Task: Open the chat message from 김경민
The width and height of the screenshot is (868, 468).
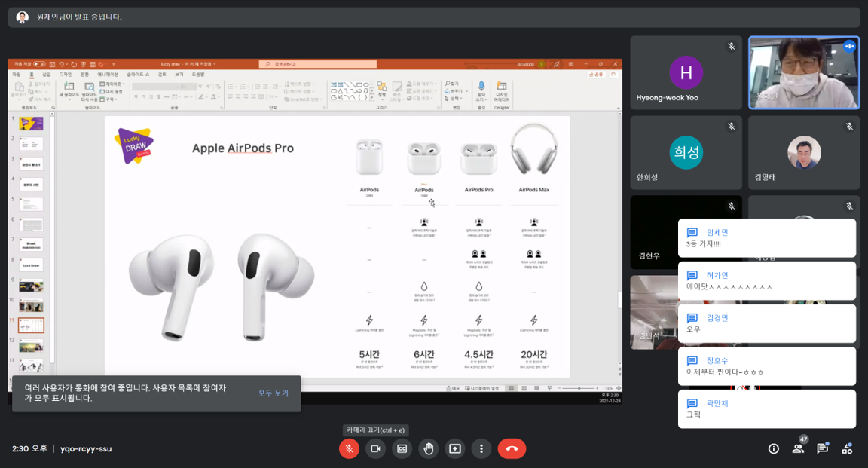Action: [x=767, y=323]
